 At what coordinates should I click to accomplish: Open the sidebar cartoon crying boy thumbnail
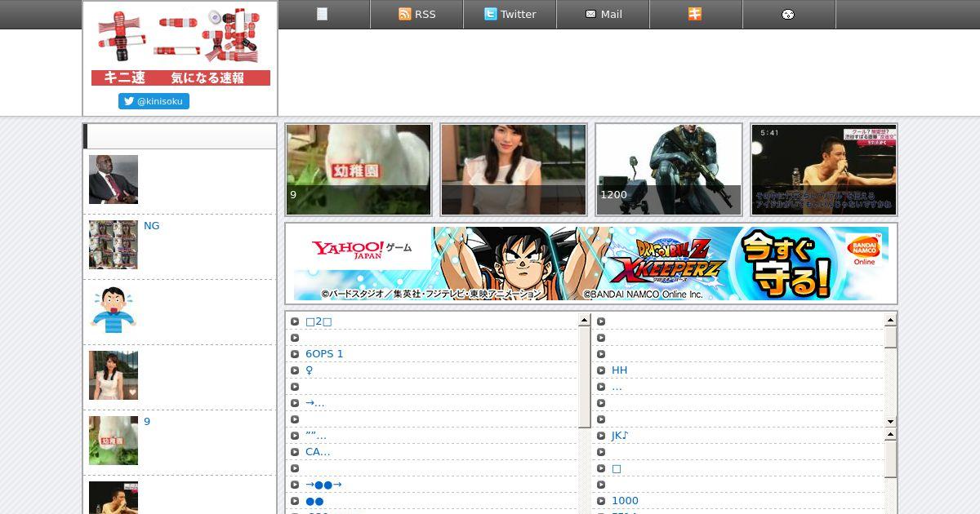tap(114, 310)
